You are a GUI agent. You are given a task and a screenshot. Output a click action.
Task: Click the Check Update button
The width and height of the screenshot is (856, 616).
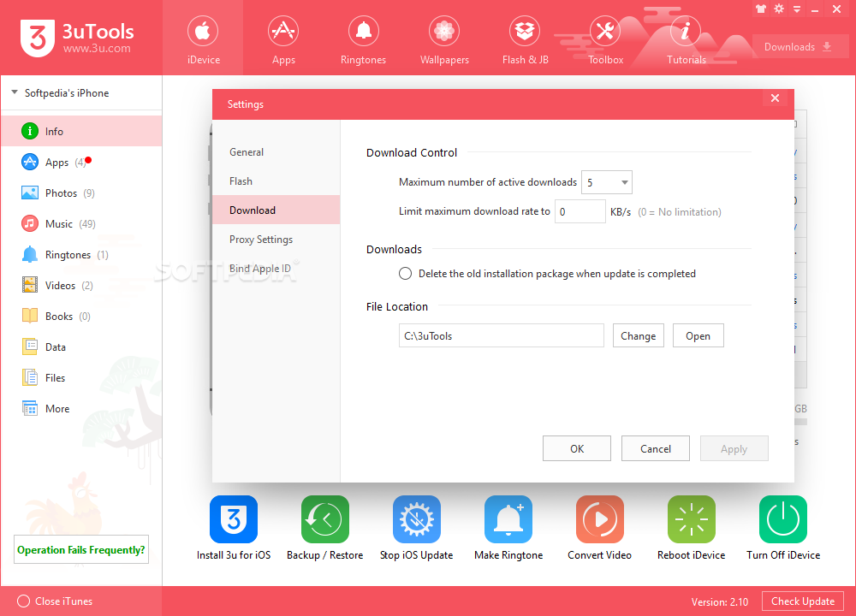click(803, 601)
